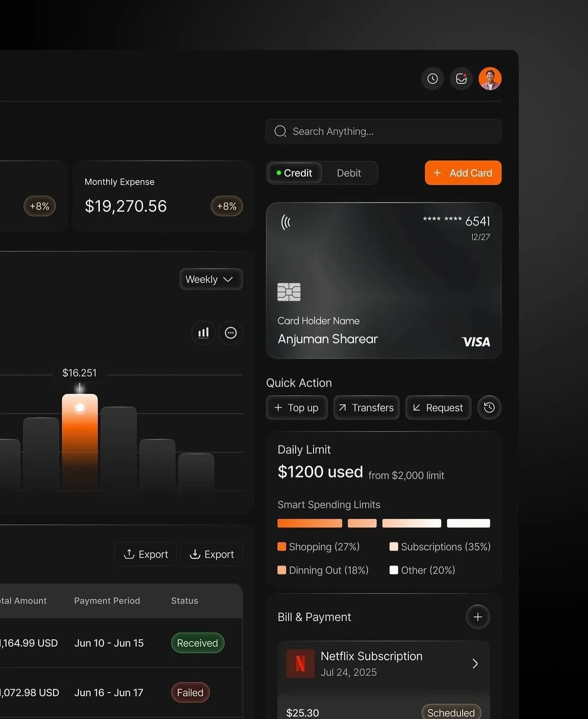Add a new bill with plus icon

pos(477,617)
